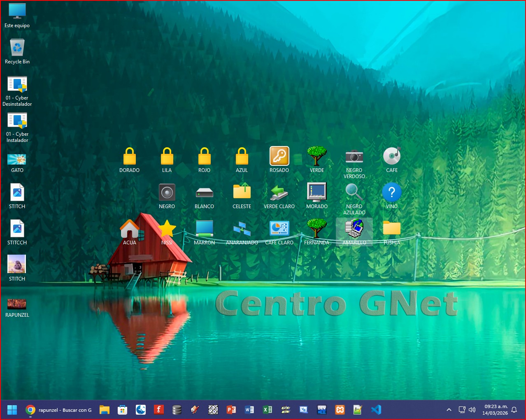This screenshot has height=420, width=526.
Task: Open the Windows Start menu
Action: point(12,410)
